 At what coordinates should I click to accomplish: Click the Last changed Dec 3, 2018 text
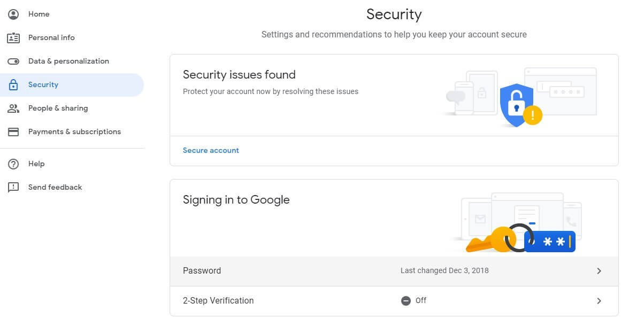tap(444, 270)
